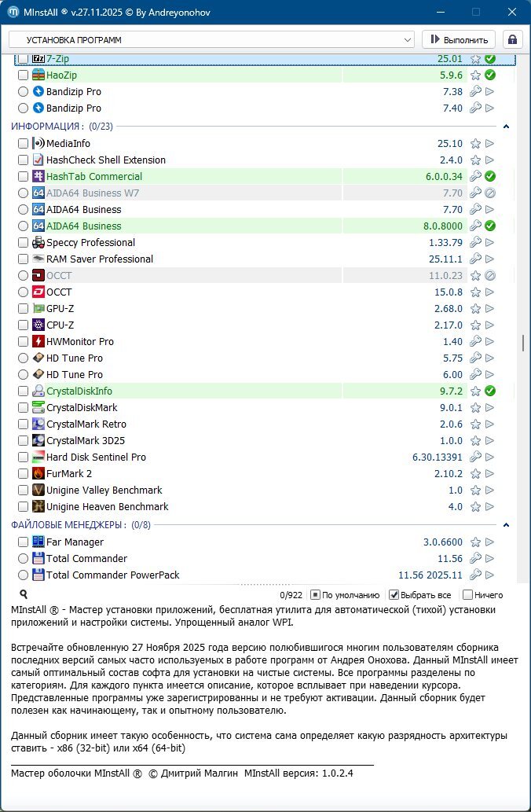The image size is (531, 812).
Task: Select the Hard Disk Sentinel Pro entry
Action: coord(96,457)
